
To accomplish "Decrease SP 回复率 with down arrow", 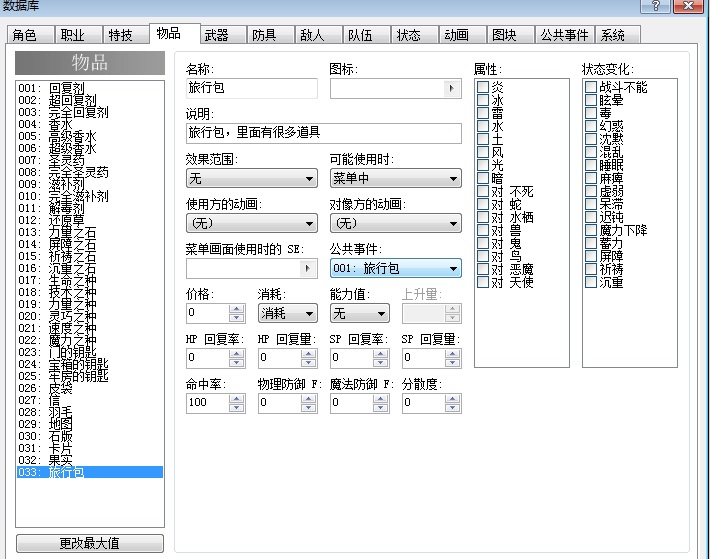I will pos(380,362).
